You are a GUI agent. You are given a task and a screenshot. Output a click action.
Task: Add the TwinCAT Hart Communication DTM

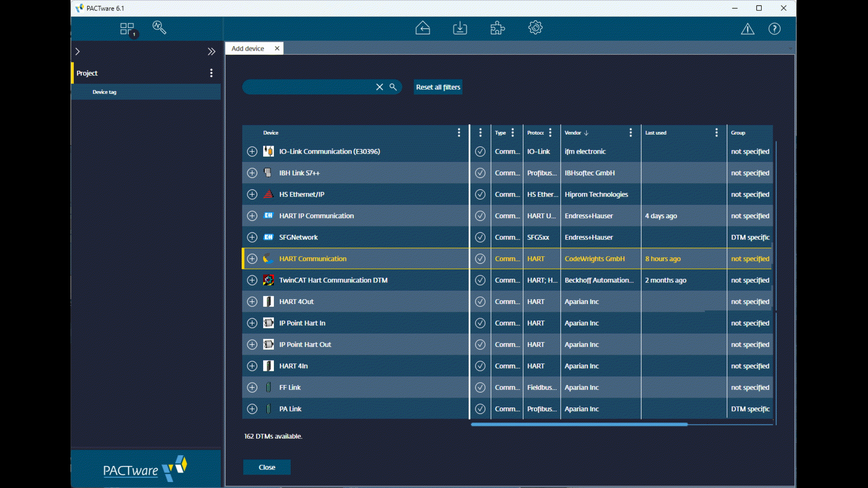[x=252, y=280]
